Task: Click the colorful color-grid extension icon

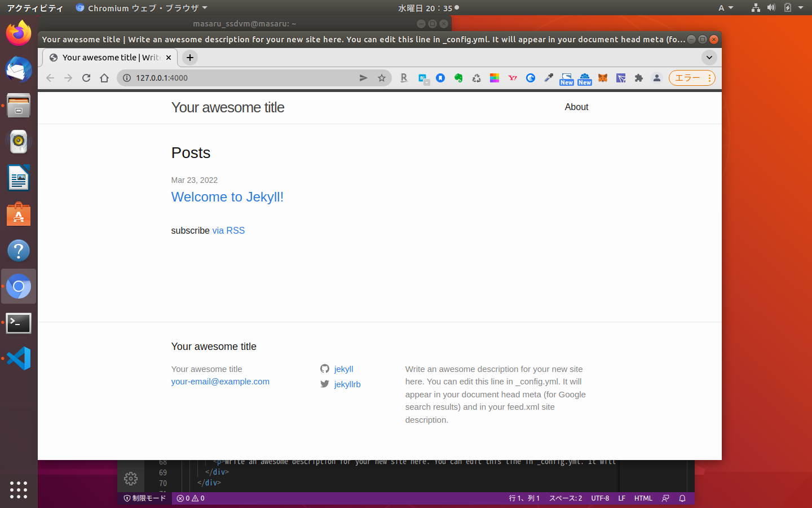Action: click(494, 78)
